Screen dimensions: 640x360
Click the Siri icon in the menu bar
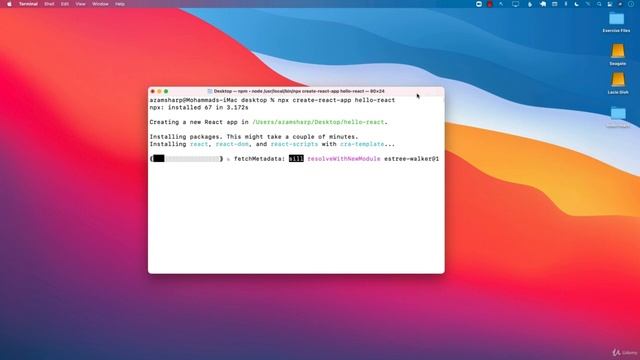coord(620,4)
